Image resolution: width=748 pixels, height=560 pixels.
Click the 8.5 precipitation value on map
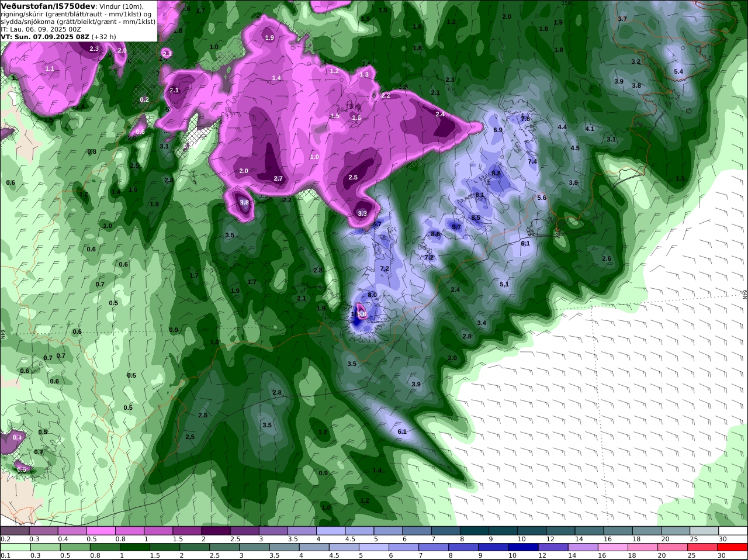[476, 218]
